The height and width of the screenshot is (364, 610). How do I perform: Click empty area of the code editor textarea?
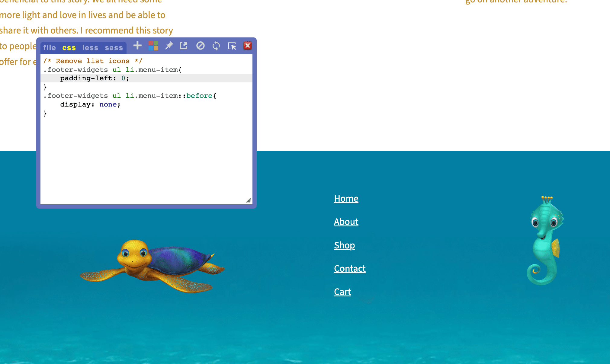tap(146, 160)
